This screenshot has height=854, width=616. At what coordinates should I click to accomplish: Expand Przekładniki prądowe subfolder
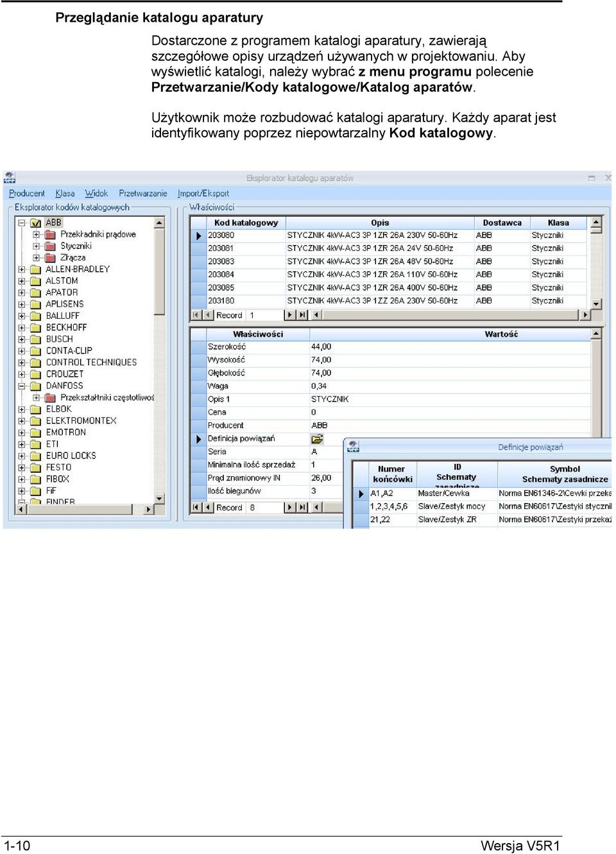pos(37,234)
